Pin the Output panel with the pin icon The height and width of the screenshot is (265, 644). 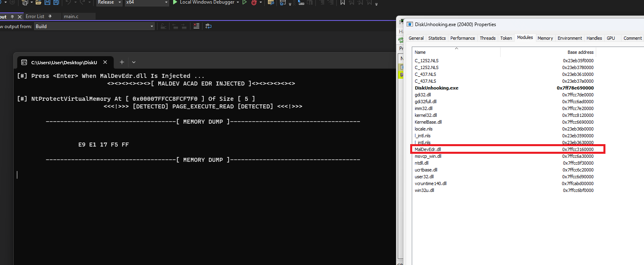(x=12, y=17)
